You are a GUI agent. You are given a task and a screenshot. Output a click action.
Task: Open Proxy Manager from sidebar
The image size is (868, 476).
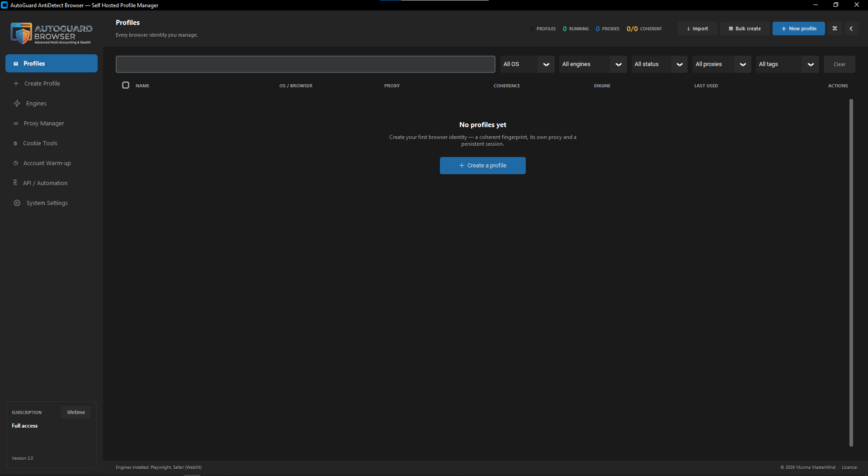point(52,124)
